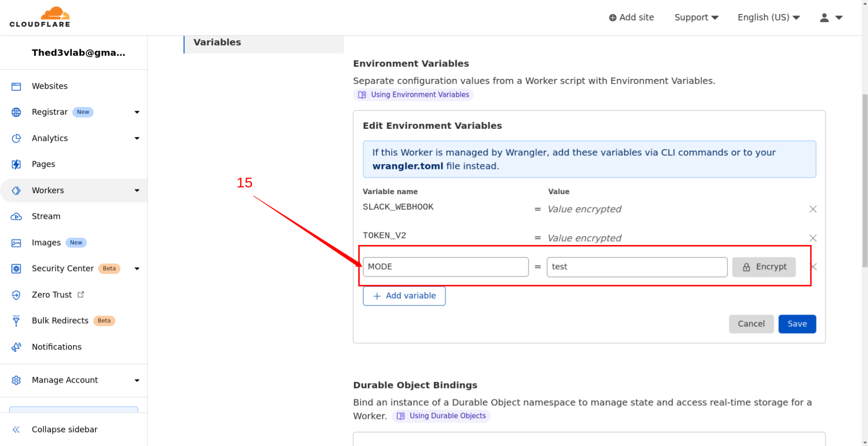Viewport: 868px width, 446px height.
Task: Open Using Environment Variables docs link
Action: [420, 95]
